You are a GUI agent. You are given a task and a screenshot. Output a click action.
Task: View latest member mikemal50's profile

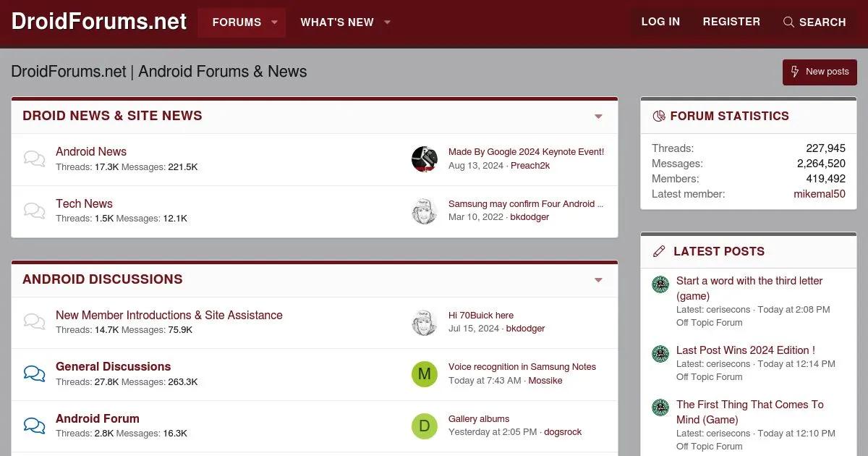820,194
